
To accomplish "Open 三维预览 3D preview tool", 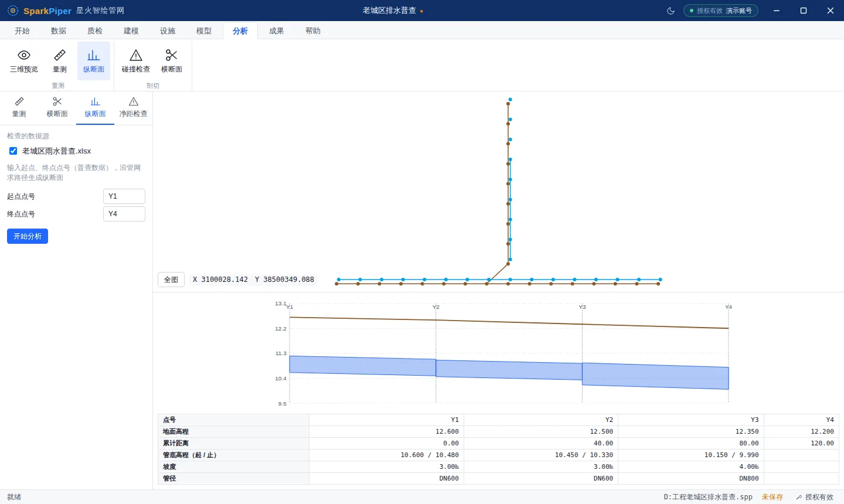I will pyautogui.click(x=24, y=61).
